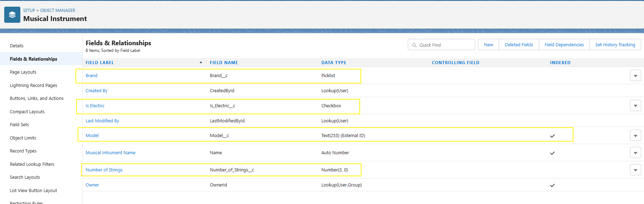The image size is (644, 204).
Task: Open the Model row dropdown arrow
Action: [x=635, y=136]
